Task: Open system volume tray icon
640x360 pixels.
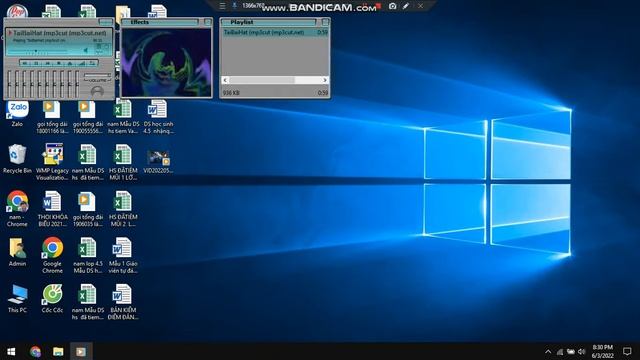Action: [582, 351]
